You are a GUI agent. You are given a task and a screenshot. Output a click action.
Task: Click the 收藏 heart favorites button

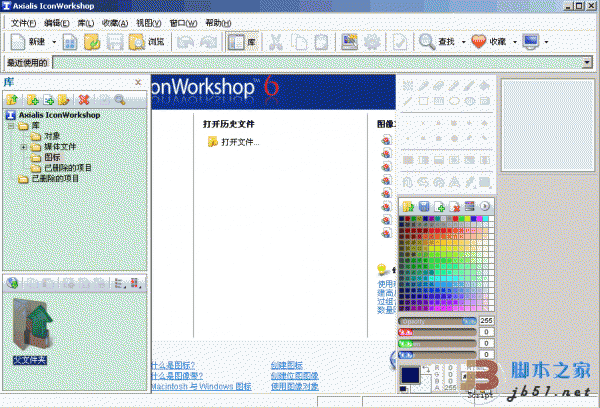(x=489, y=42)
